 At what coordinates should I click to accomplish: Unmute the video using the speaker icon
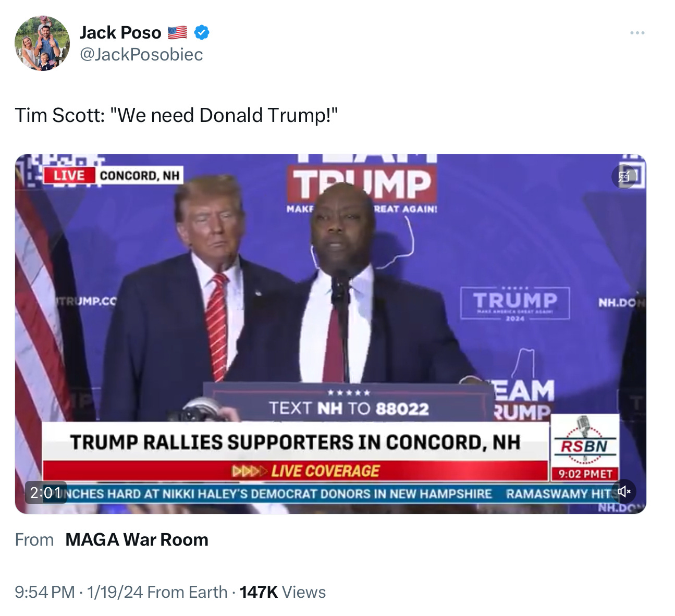click(624, 491)
